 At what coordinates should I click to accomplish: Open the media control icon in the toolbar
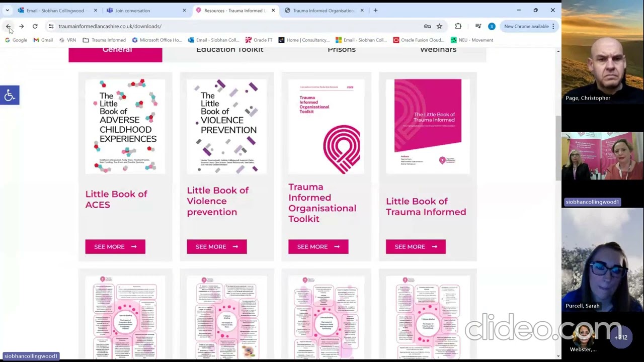click(478, 26)
